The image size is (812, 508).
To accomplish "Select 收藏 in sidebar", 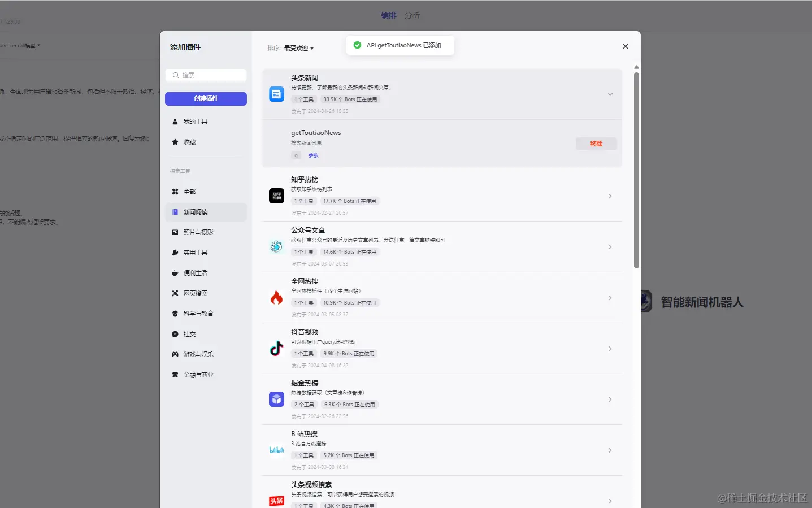I will tap(206, 142).
